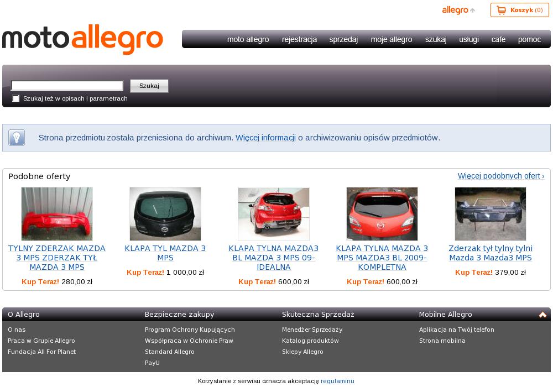Open Katalog produktów link
Screen dimensions: 553x392
[310, 341]
